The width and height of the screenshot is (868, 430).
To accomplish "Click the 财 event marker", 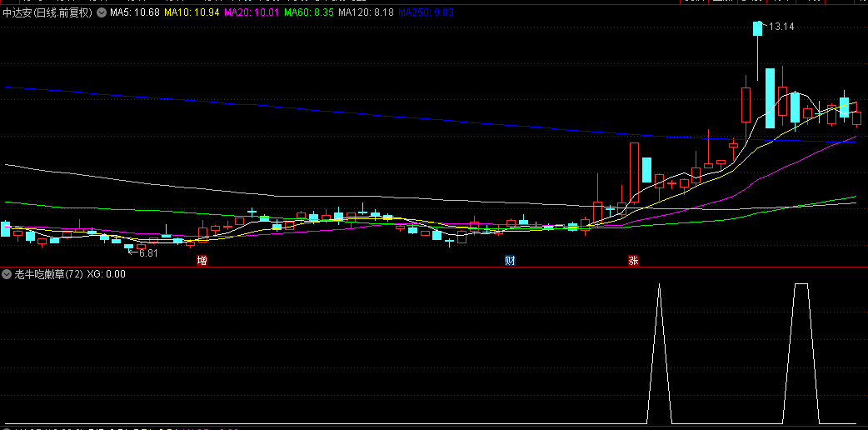I will point(510,261).
